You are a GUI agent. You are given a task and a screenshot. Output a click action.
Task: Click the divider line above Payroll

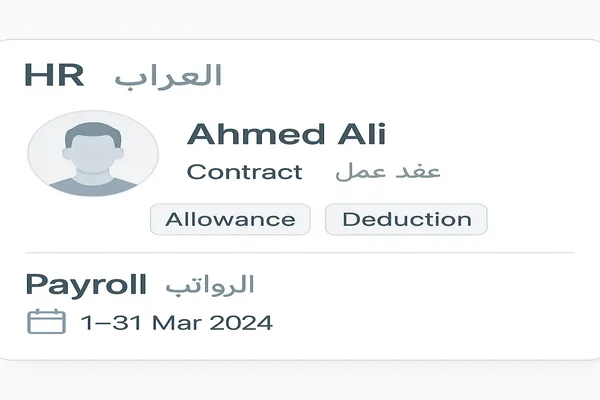(300, 253)
